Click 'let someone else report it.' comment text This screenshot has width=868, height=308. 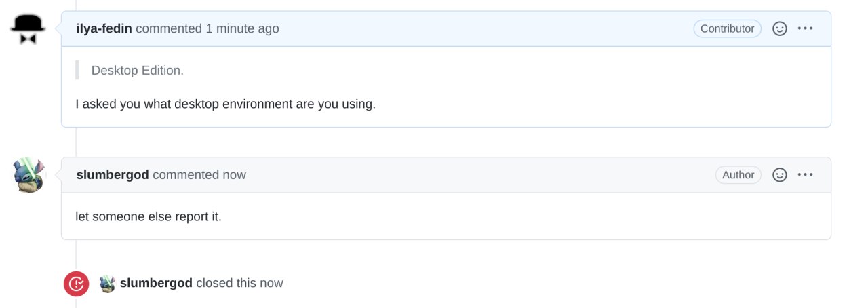(149, 217)
